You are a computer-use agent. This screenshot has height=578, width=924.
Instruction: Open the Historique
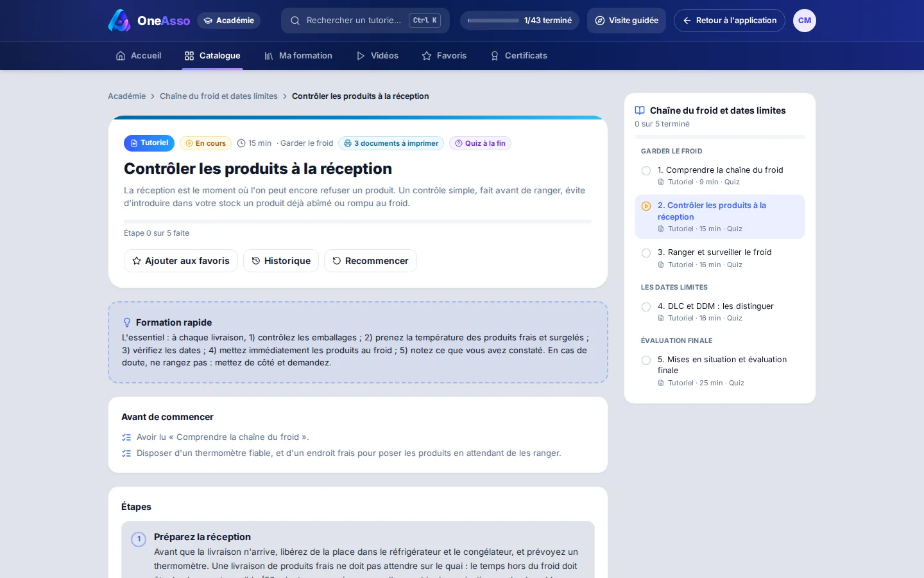pos(281,261)
